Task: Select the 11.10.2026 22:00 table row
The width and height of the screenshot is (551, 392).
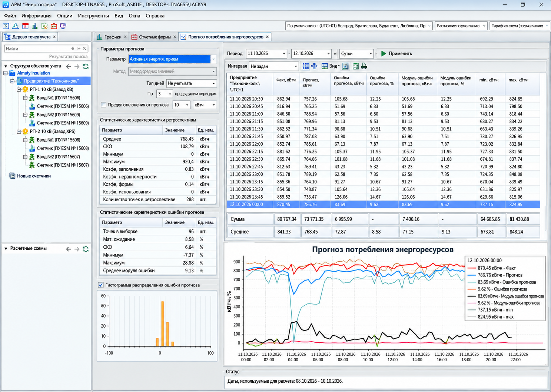Action: point(383,144)
